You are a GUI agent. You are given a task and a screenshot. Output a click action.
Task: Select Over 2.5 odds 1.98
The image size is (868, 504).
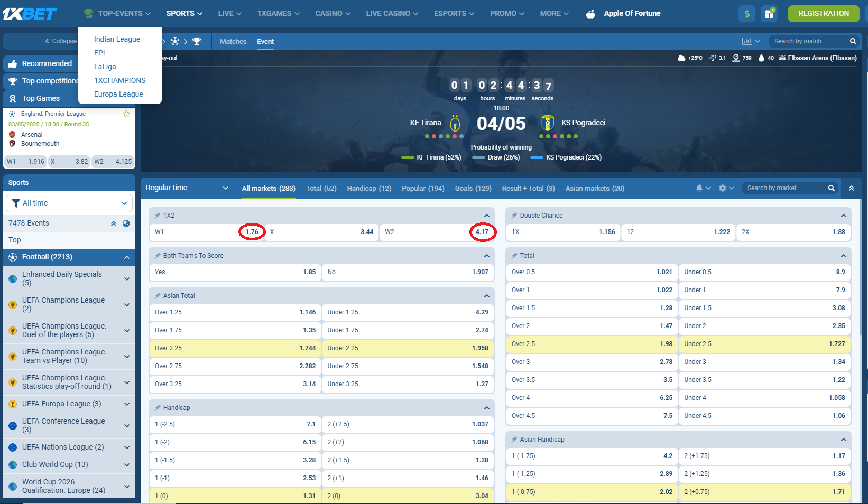click(592, 344)
